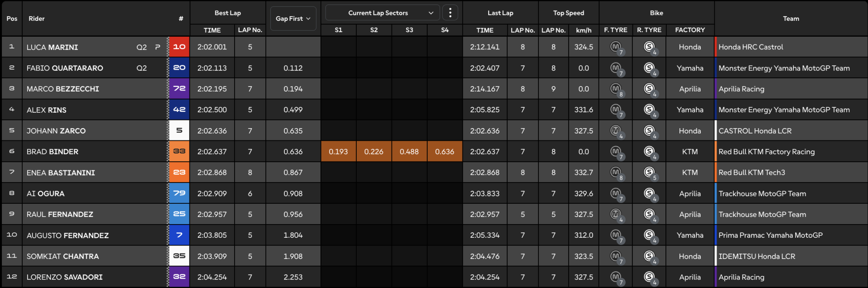The width and height of the screenshot is (868, 288).
Task: Select the Top Speed km/h subheader
Action: tap(584, 30)
